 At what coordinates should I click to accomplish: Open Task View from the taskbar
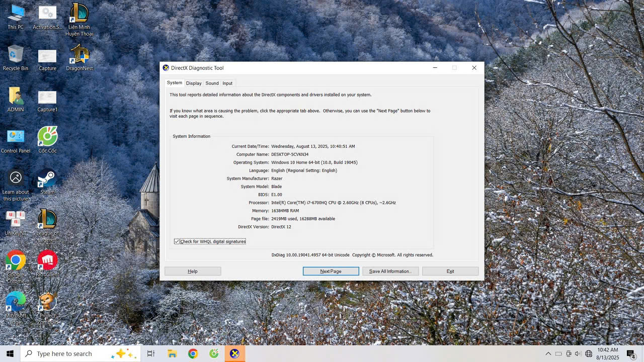[150, 354]
